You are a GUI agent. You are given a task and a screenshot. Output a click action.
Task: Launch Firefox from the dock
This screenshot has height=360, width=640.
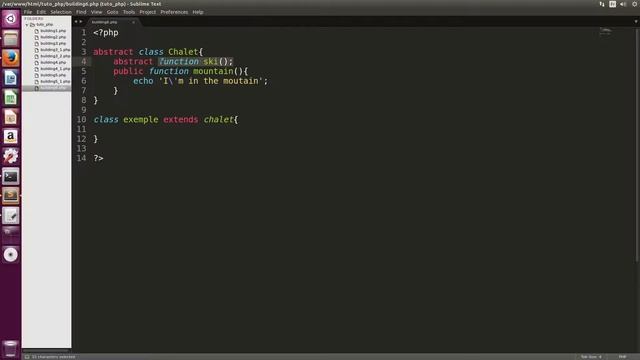(11, 58)
